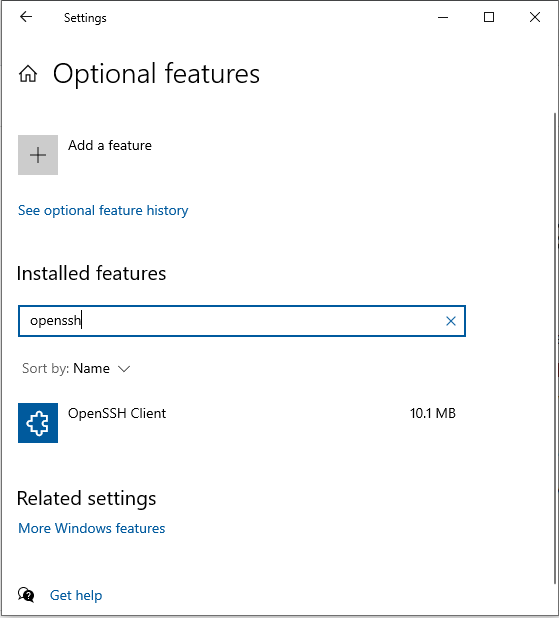Click the Get help link
Image resolution: width=559 pixels, height=618 pixels.
point(76,595)
